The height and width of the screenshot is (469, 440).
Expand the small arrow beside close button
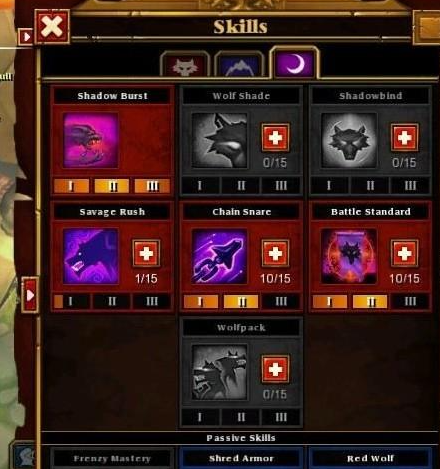pyautogui.click(x=26, y=37)
